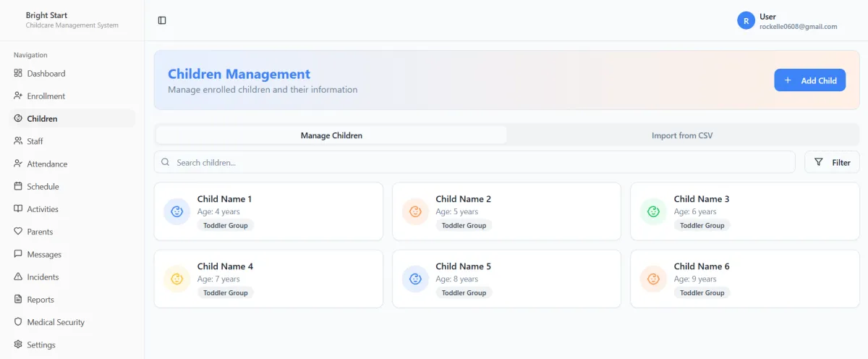
Task: Select the Child Name 5 title
Action: tap(463, 266)
